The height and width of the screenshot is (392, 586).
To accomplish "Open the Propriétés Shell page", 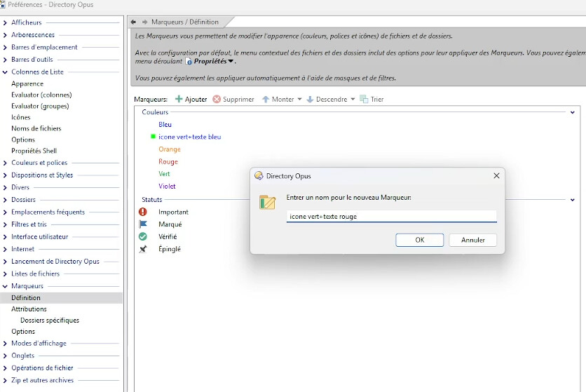I will (34, 151).
